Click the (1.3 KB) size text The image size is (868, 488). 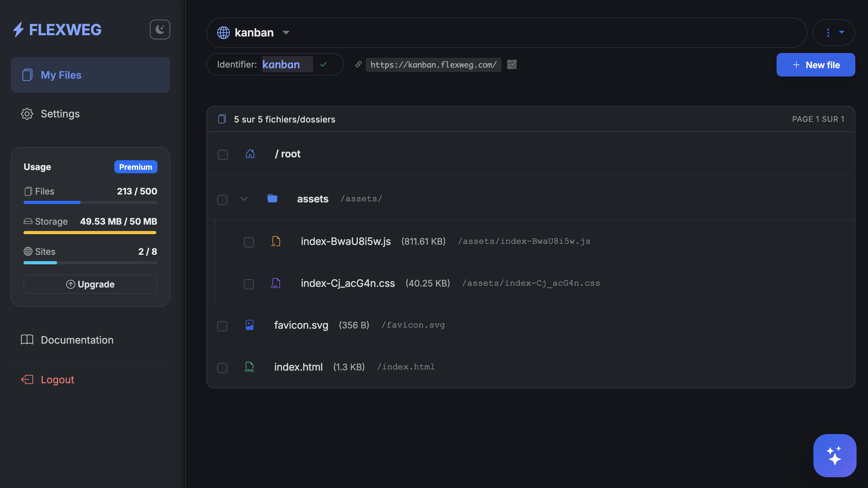[x=349, y=367]
